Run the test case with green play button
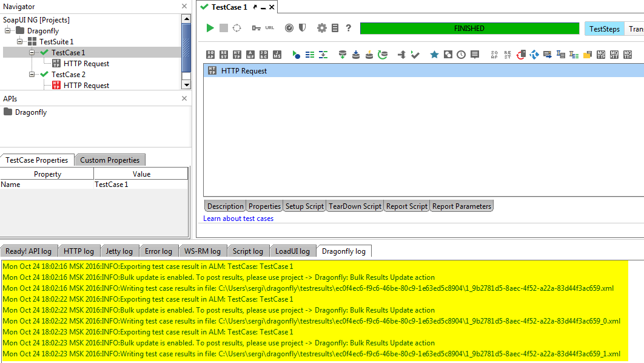The height and width of the screenshot is (363, 644). 210,28
